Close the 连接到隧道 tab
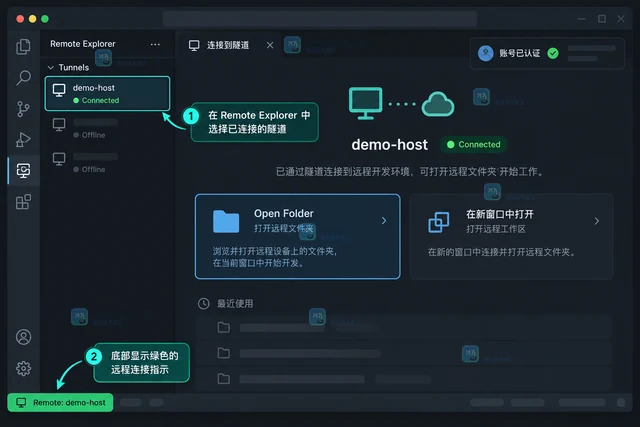The height and width of the screenshot is (427, 640). pos(270,45)
